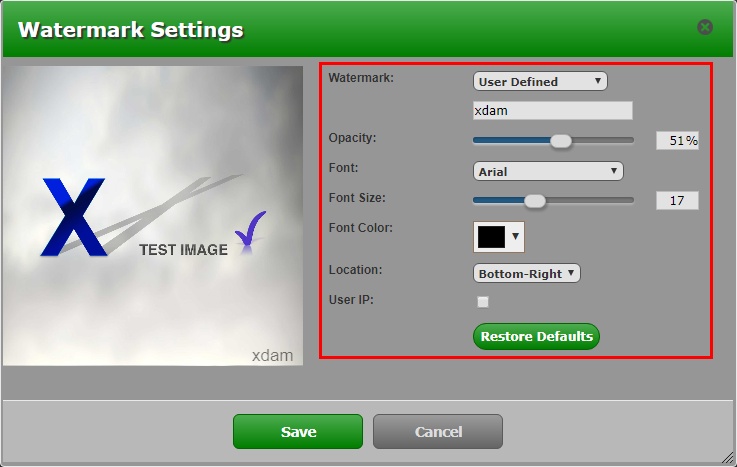Expand the Font dropdown set to Arial
This screenshot has width=737, height=467.
[548, 171]
